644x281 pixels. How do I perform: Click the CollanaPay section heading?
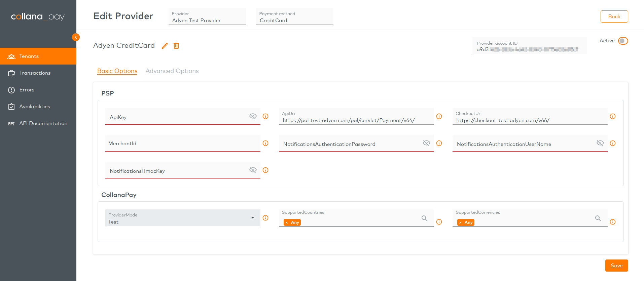click(119, 195)
